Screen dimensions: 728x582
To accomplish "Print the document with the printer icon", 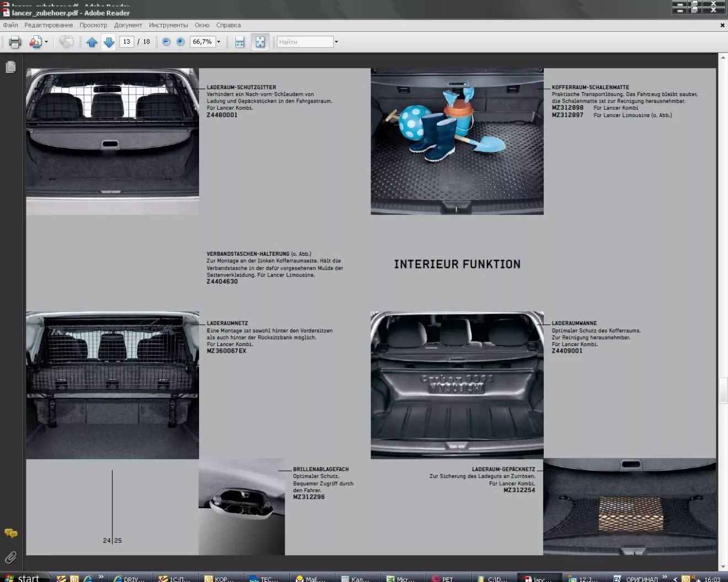I will point(15,42).
